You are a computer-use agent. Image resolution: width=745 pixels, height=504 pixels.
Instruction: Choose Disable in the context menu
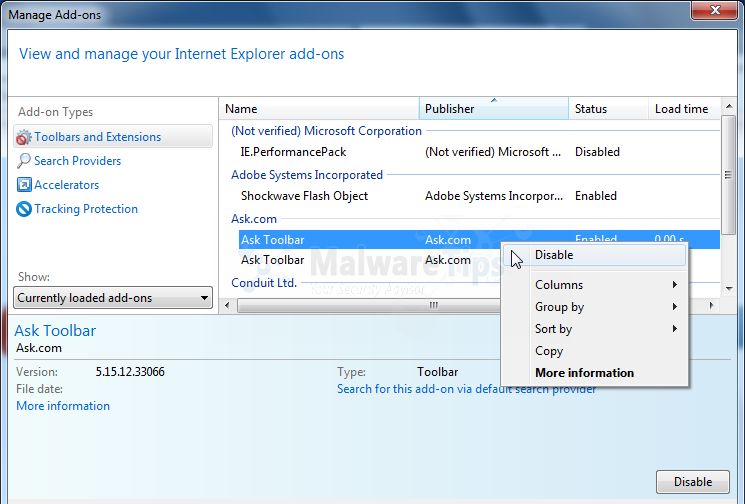[594, 255]
